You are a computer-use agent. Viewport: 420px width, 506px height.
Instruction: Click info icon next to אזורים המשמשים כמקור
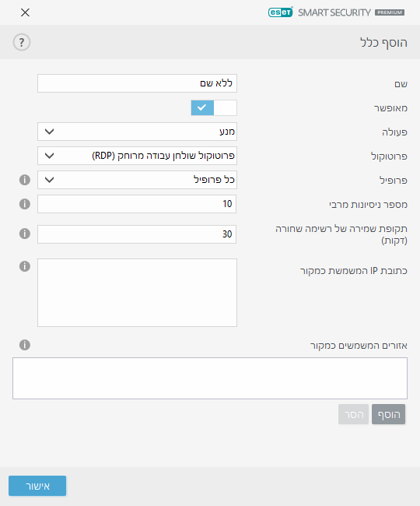(x=25, y=345)
